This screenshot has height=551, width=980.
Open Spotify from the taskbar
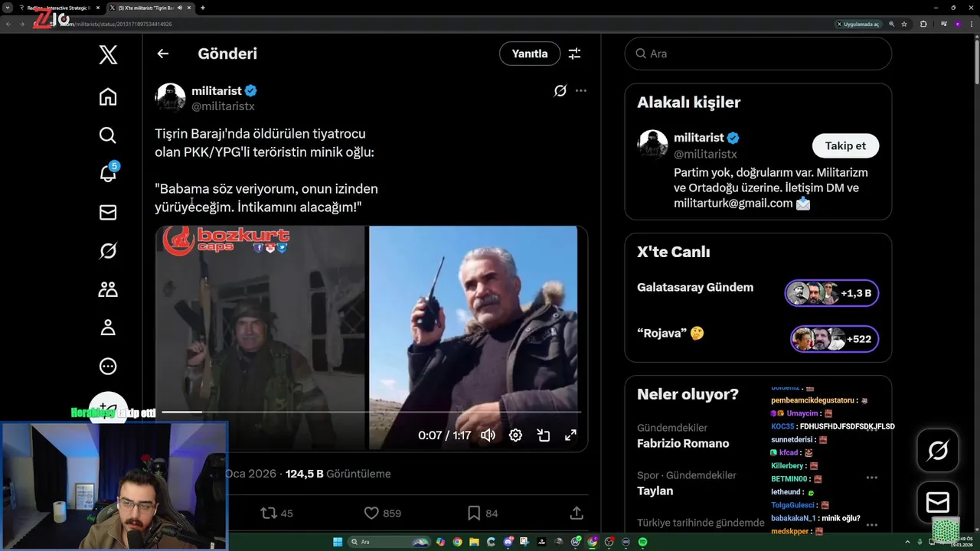coord(642,542)
